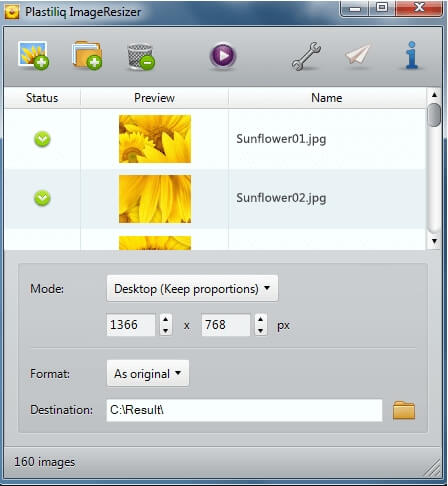Click Sunflower02.jpg green status icon

(x=42, y=198)
